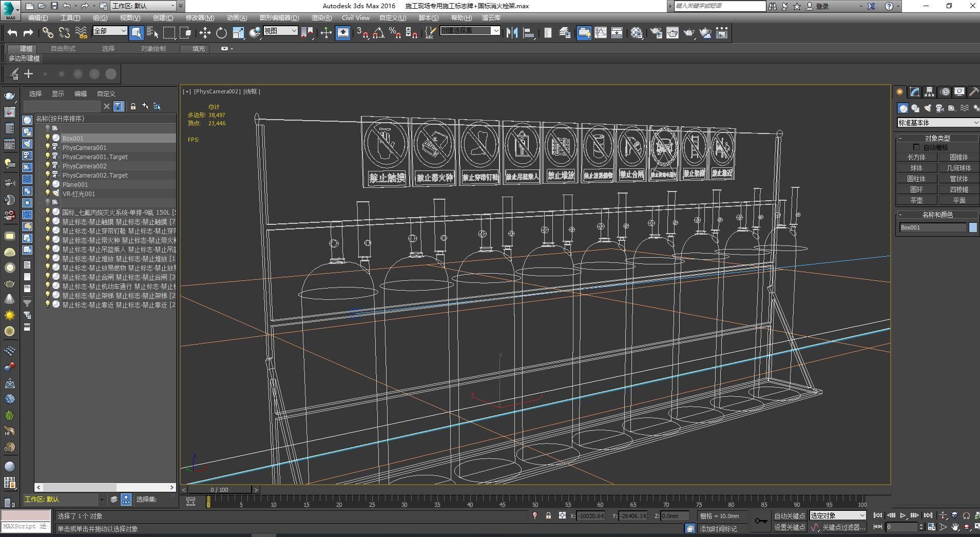Image resolution: width=980 pixels, height=537 pixels.
Task: Pick the Select and Move tool
Action: tap(205, 33)
